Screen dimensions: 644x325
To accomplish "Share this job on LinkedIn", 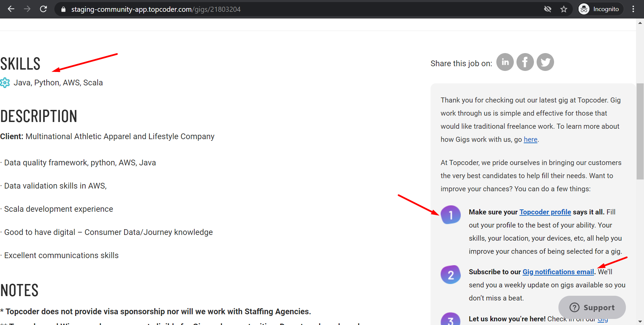I will (505, 62).
